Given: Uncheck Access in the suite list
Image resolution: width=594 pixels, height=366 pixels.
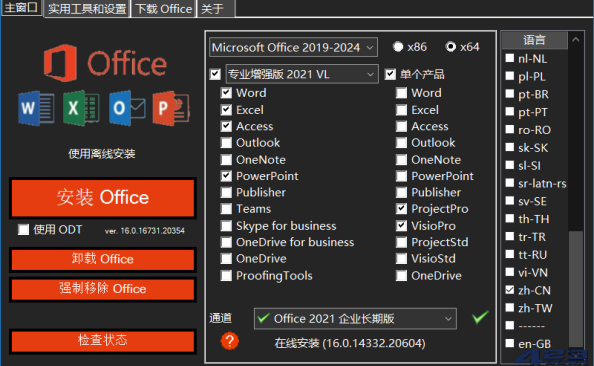Looking at the screenshot, I should point(226,126).
